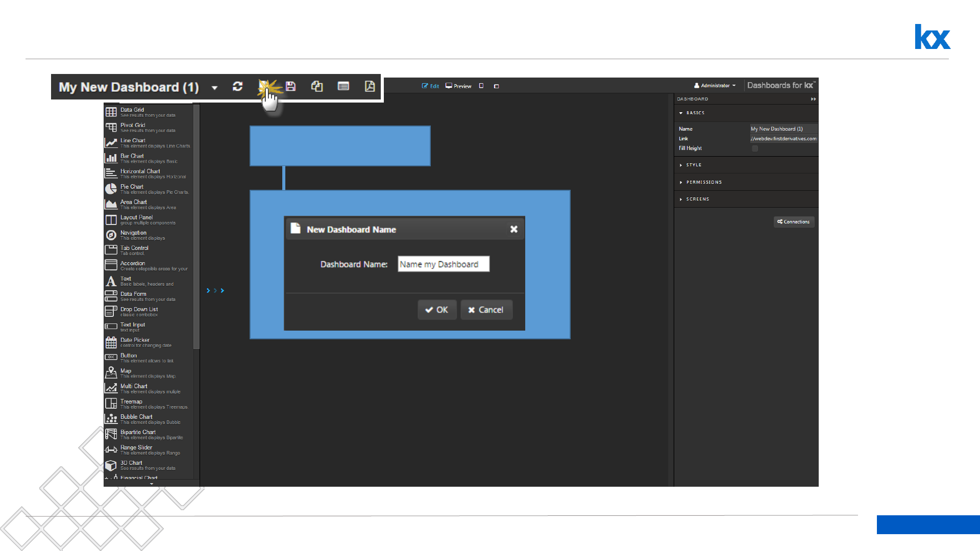The width and height of the screenshot is (980, 551).
Task: Expand the Style section
Action: pos(693,165)
